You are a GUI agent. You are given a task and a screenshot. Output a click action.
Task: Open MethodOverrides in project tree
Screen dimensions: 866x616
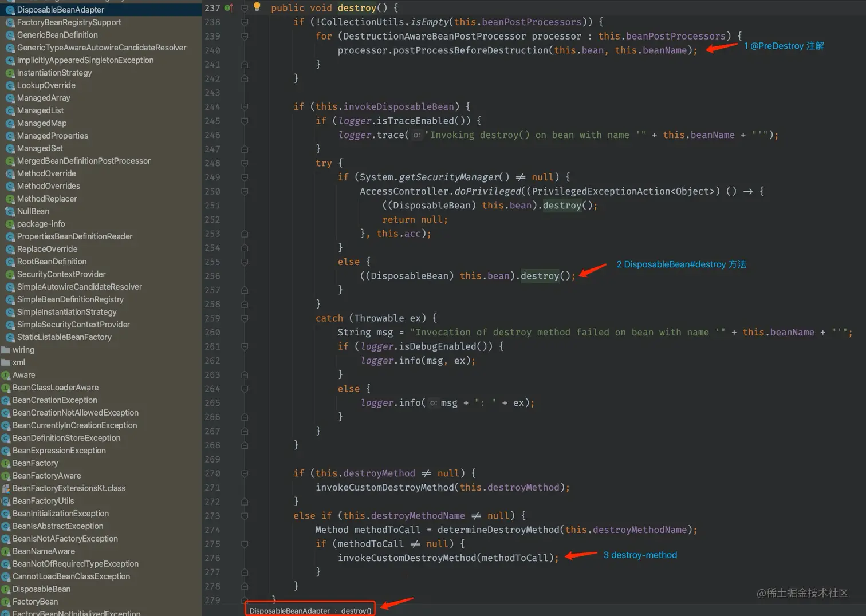(x=49, y=186)
